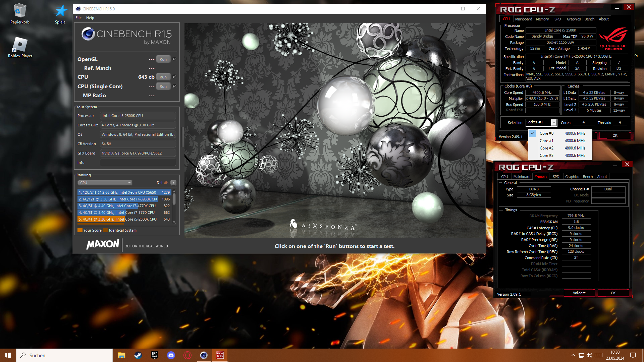
Task: Open the File menu in Cinebench
Action: coord(78,18)
